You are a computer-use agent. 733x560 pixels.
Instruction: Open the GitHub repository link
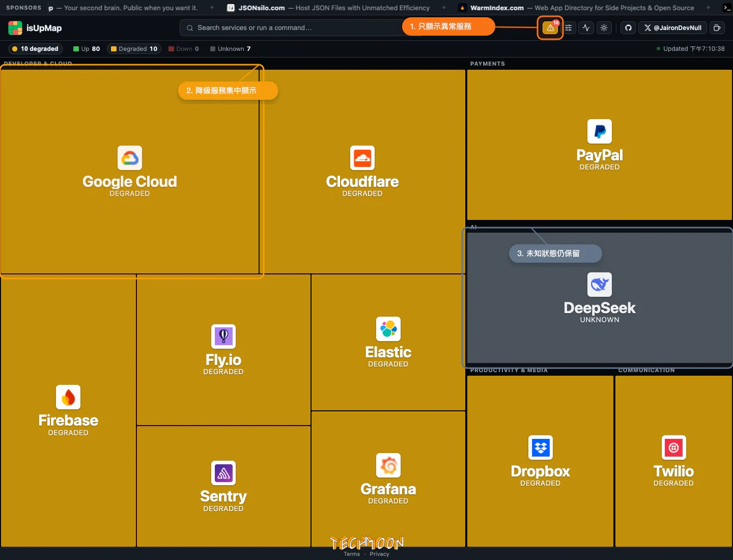(628, 28)
